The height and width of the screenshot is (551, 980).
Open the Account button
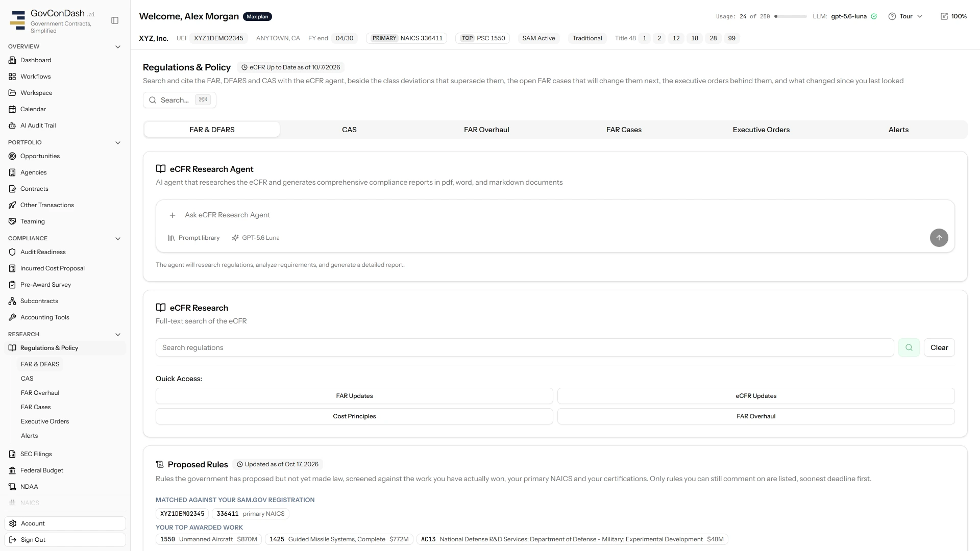coord(65,523)
